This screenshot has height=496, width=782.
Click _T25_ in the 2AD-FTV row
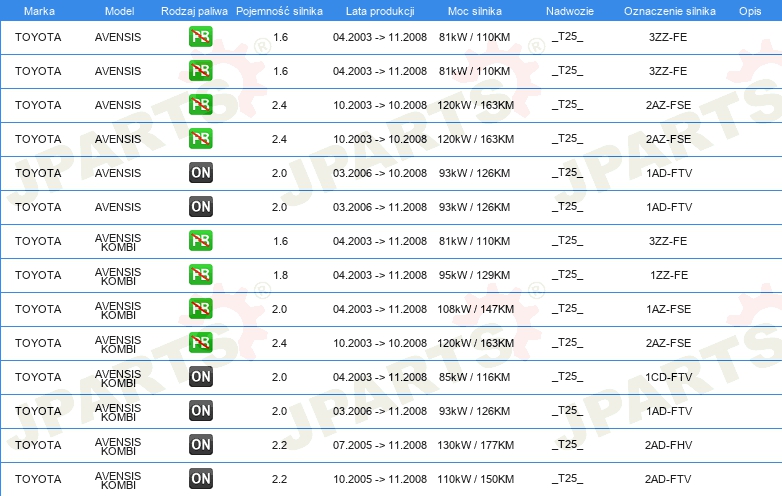[568, 479]
